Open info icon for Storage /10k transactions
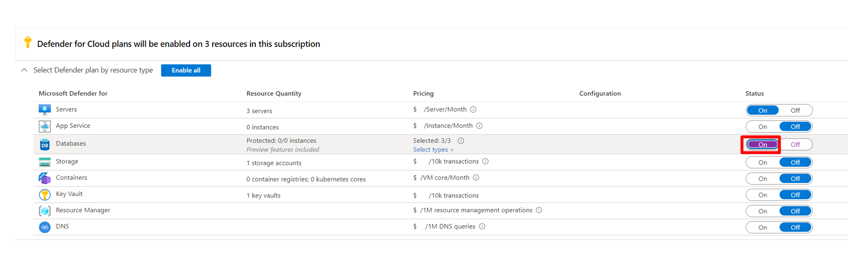 tap(485, 162)
